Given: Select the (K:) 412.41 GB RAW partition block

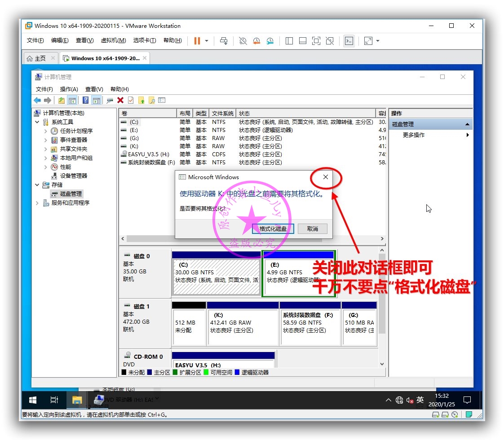Looking at the screenshot, I should (243, 323).
